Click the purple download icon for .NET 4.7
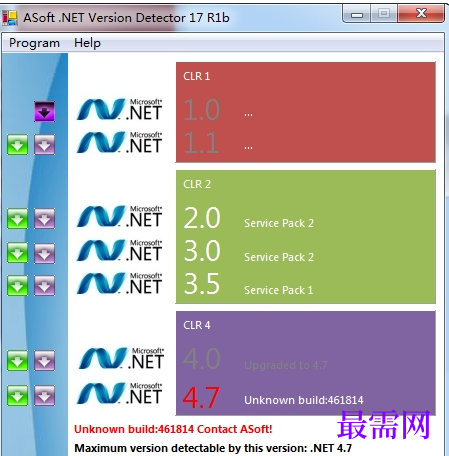The width and height of the screenshot is (449, 456). [44, 396]
